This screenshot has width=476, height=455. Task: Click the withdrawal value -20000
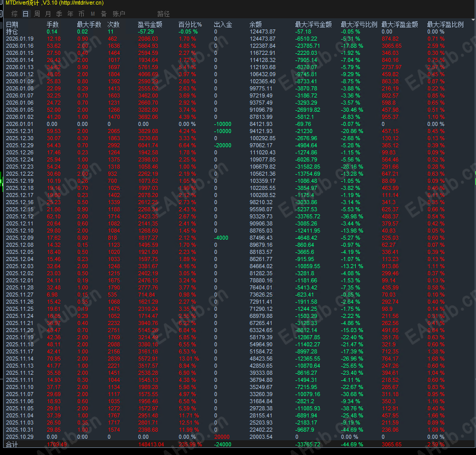pyautogui.click(x=222, y=146)
